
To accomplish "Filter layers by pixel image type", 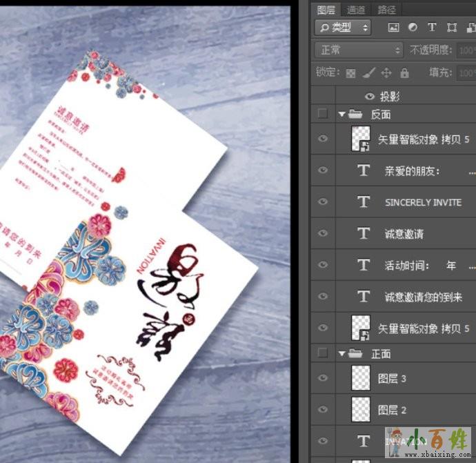I will tap(394, 28).
